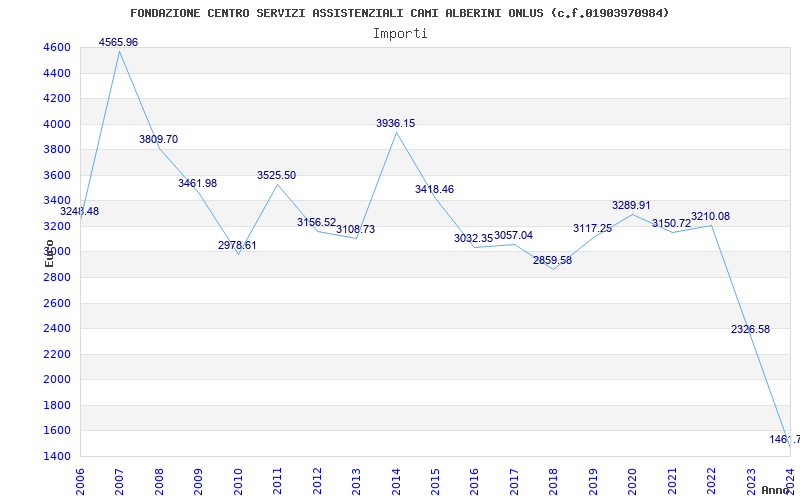The image size is (800, 500).
Task: Select the data label 3156.52
Action: point(317,222)
